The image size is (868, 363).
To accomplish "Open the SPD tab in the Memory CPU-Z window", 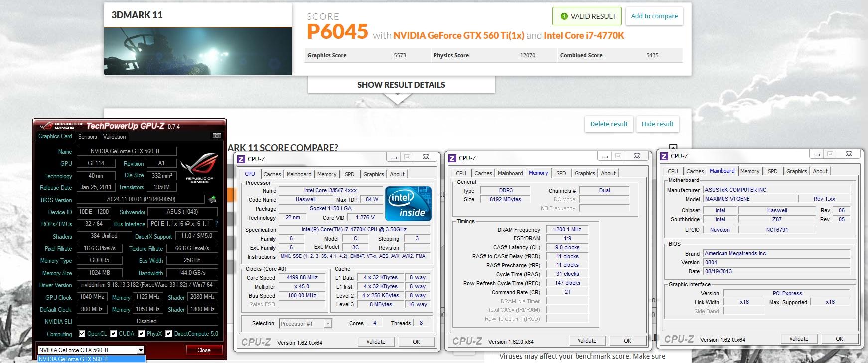I will coord(561,173).
